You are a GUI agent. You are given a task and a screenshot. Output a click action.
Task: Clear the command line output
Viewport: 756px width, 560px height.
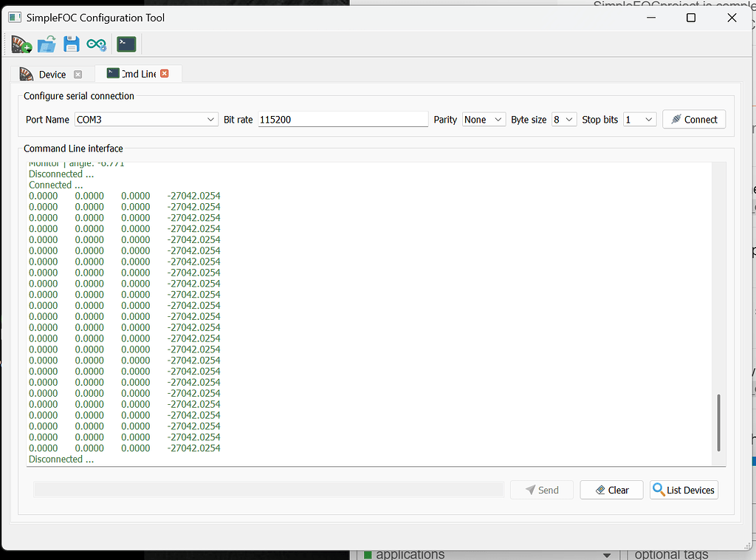[x=612, y=490]
